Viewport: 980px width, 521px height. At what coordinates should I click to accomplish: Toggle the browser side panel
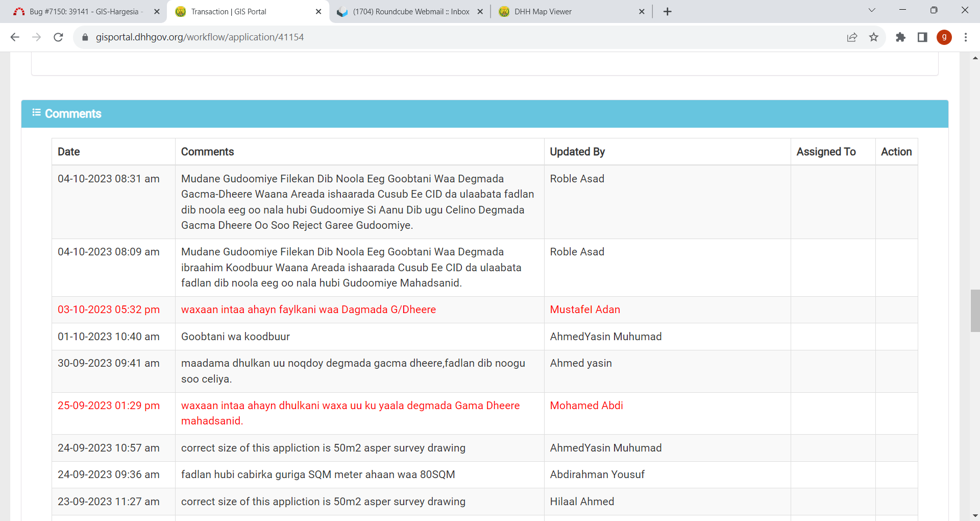pyautogui.click(x=922, y=37)
